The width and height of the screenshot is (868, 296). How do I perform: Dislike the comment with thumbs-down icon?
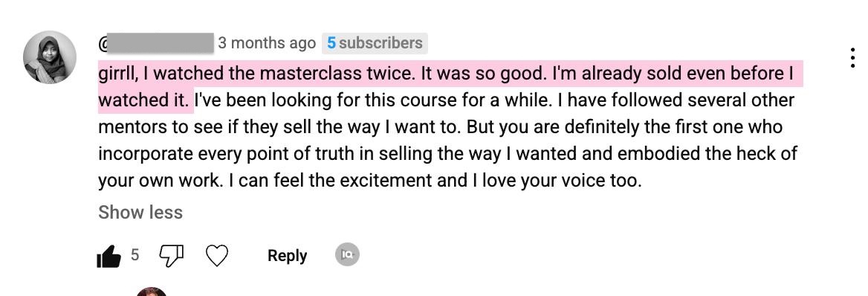[171, 256]
